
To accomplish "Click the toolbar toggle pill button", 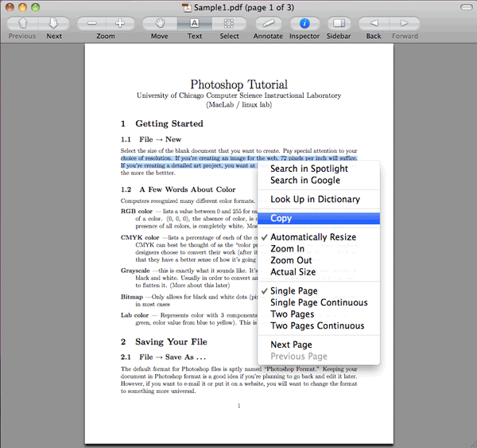I will click(x=466, y=7).
